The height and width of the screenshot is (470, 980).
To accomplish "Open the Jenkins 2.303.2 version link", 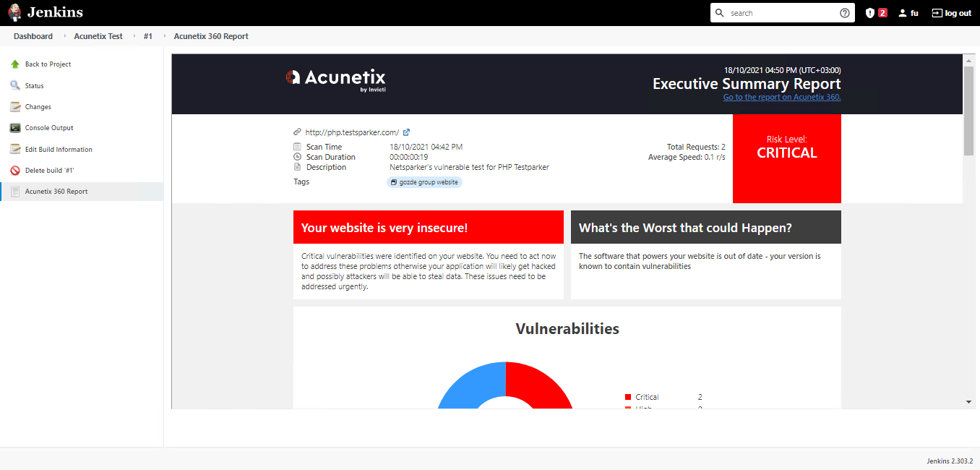I will (x=950, y=461).
